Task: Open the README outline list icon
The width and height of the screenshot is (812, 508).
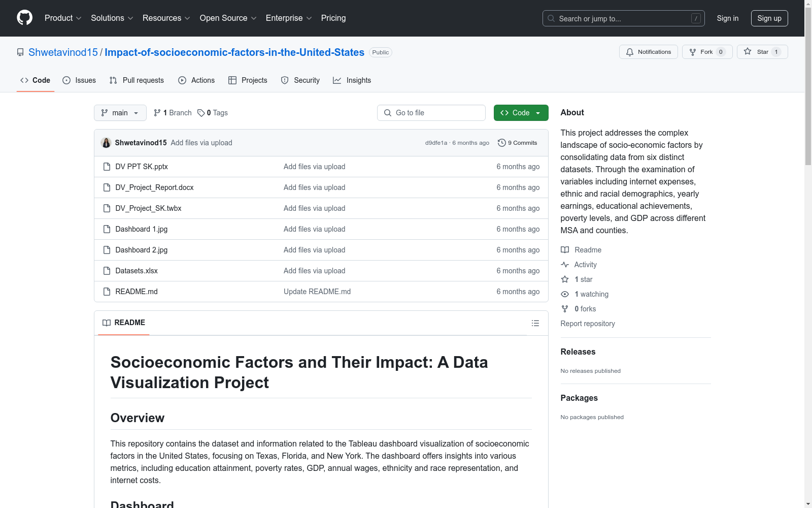Action: [x=535, y=323]
